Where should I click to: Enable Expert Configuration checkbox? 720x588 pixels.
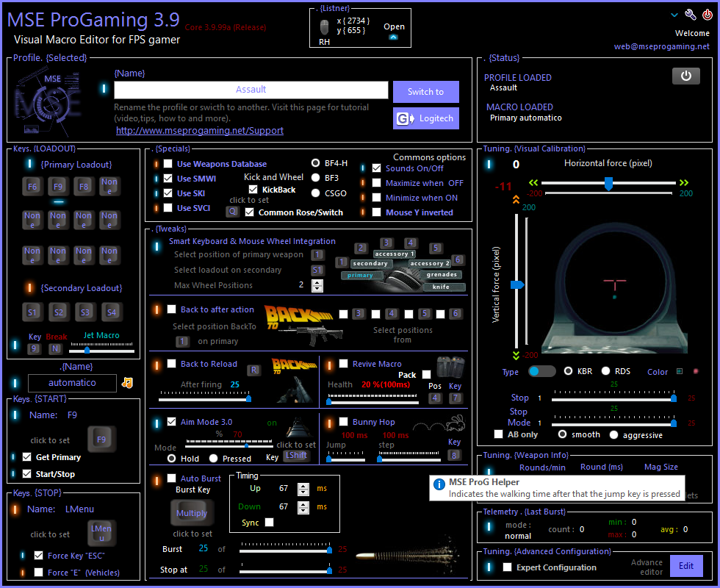pyautogui.click(x=508, y=567)
